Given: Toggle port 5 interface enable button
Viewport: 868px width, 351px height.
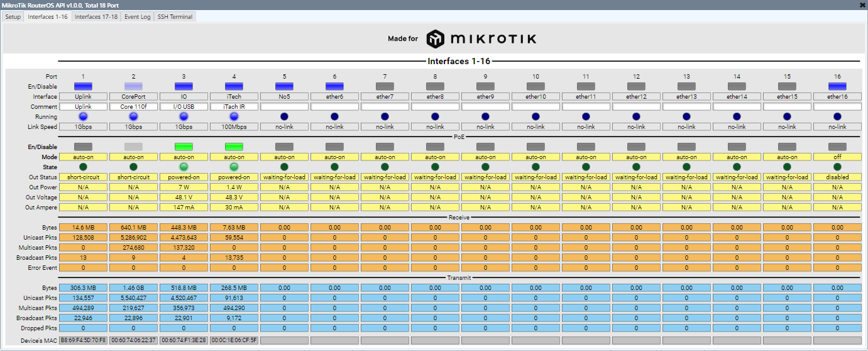Looking at the screenshot, I should tap(284, 86).
